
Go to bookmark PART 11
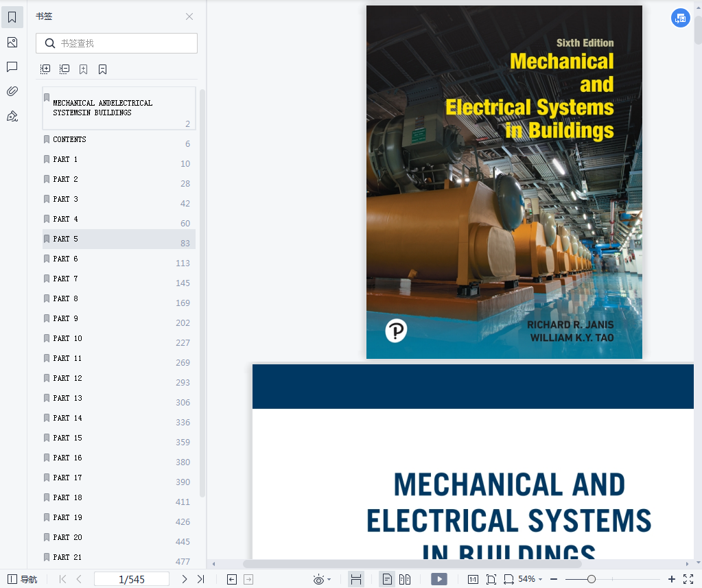[x=119, y=358]
